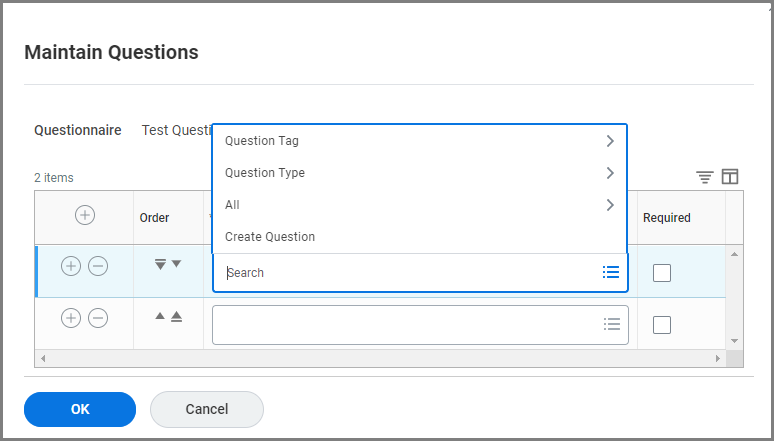Image resolution: width=774 pixels, height=441 pixels.
Task: Expand the Question Tag submenu
Action: tap(419, 141)
